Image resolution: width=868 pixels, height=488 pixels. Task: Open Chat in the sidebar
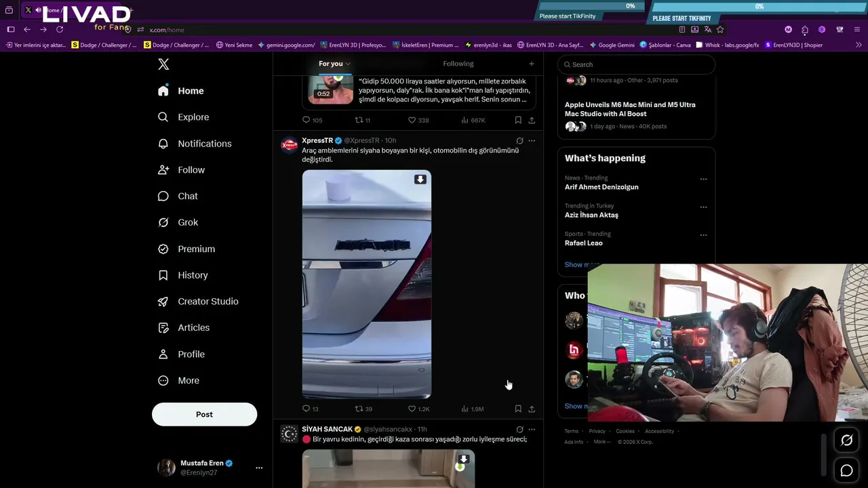click(178, 196)
